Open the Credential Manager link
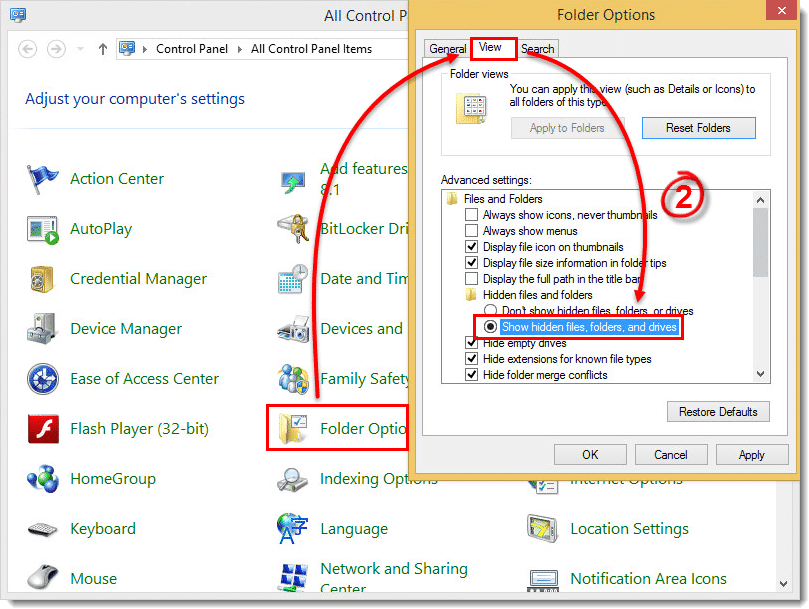809x609 pixels. (138, 279)
